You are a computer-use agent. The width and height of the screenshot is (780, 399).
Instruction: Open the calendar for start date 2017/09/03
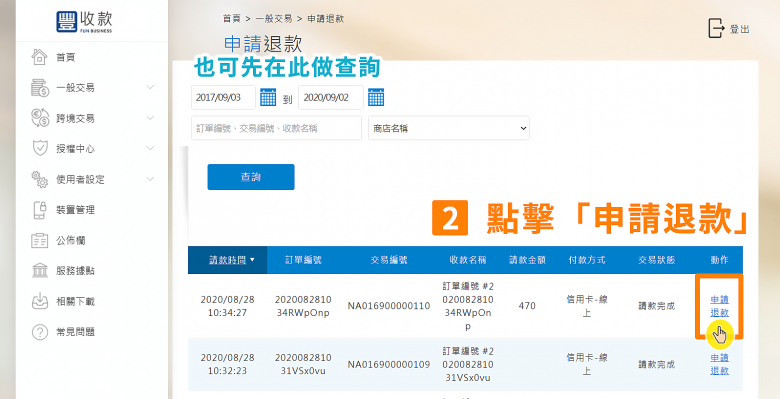coord(268,97)
